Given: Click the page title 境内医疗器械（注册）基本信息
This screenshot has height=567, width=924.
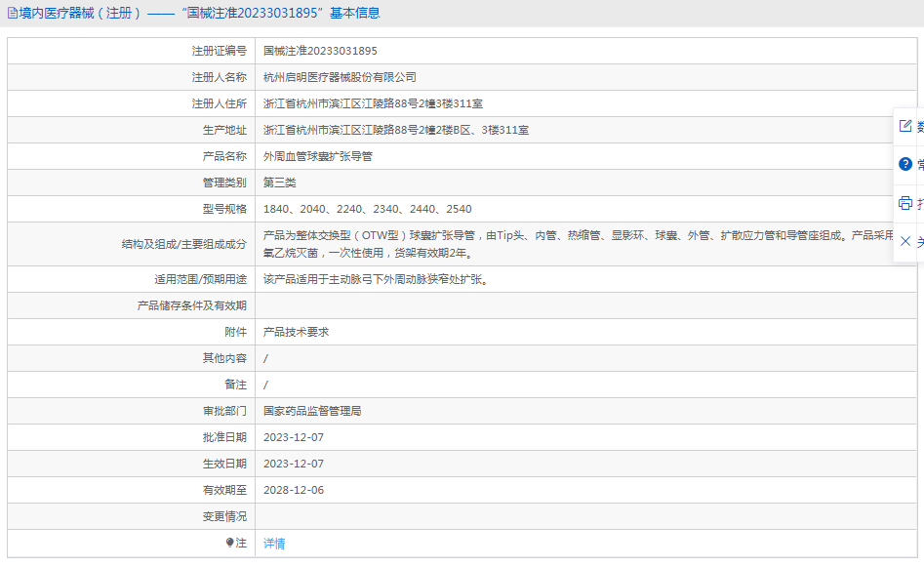Looking at the screenshot, I should (199, 13).
